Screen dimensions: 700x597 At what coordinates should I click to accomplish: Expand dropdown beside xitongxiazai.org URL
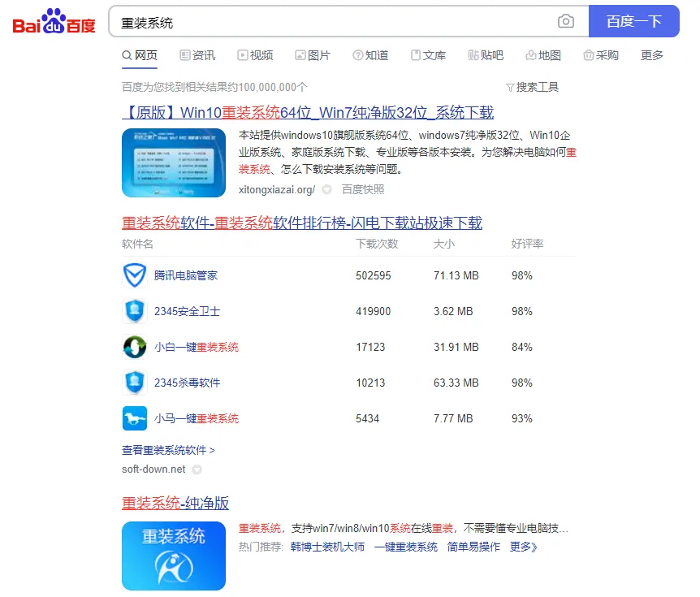(x=326, y=189)
